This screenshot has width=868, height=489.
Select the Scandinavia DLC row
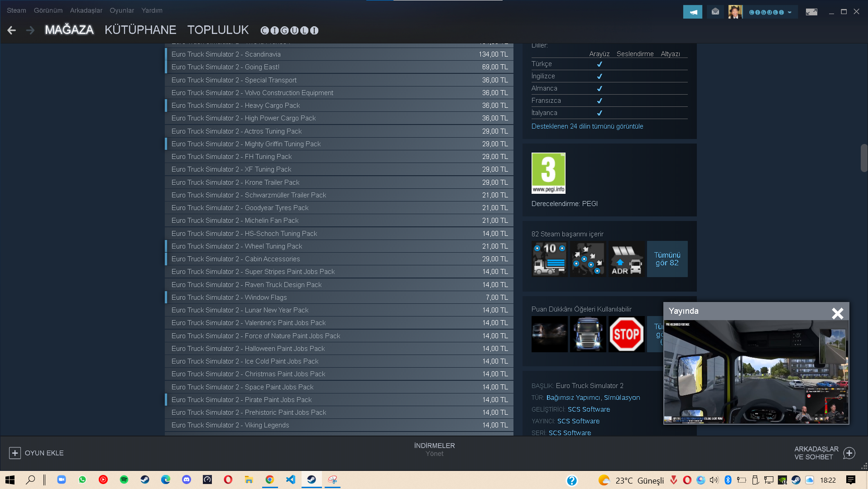[x=339, y=54]
